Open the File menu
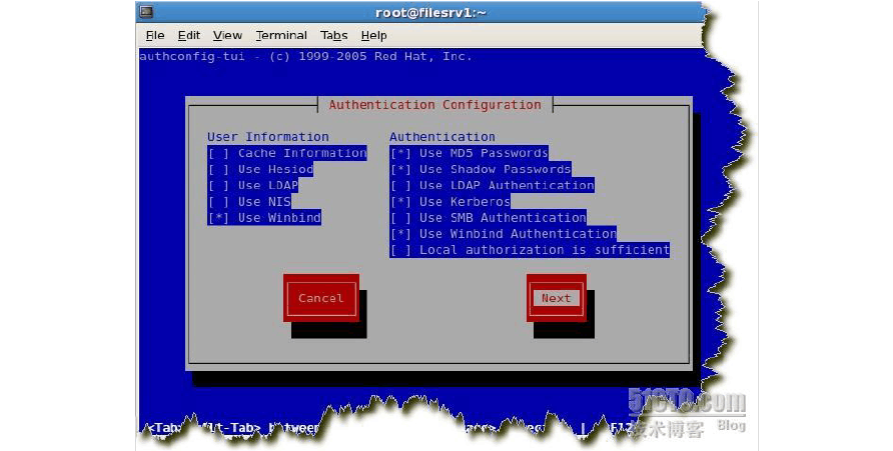The image size is (893, 451). [155, 35]
